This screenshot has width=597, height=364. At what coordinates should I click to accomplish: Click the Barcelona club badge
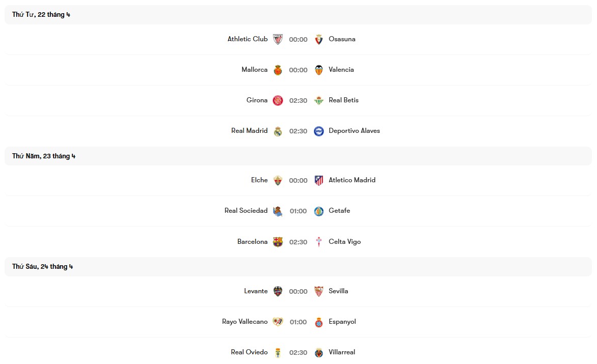[278, 241]
